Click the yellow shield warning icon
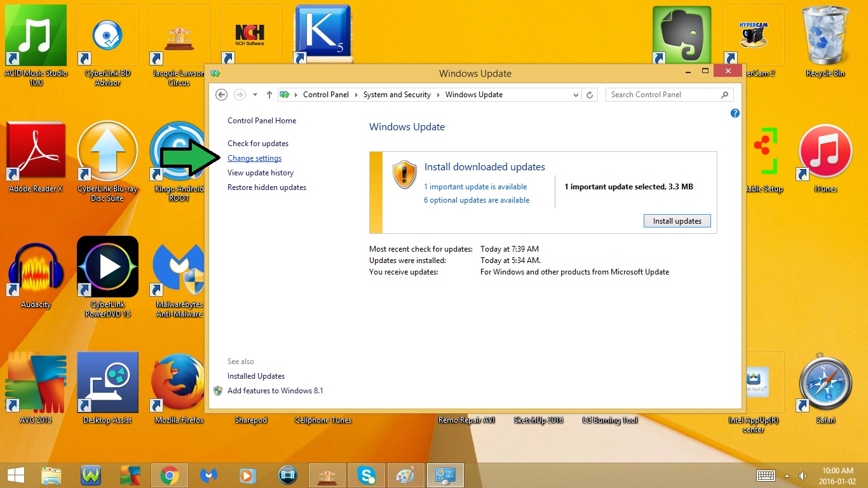 [405, 174]
